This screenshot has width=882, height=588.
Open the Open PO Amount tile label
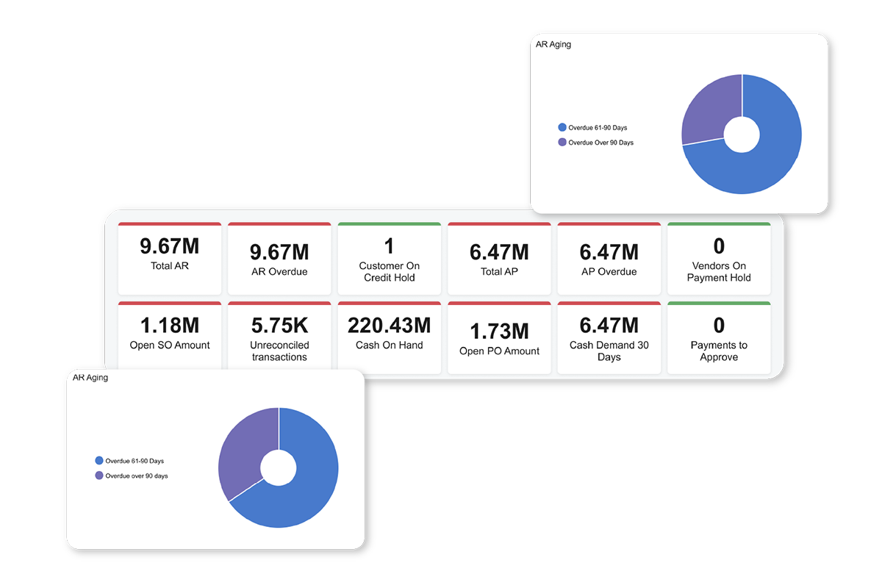[499, 351]
